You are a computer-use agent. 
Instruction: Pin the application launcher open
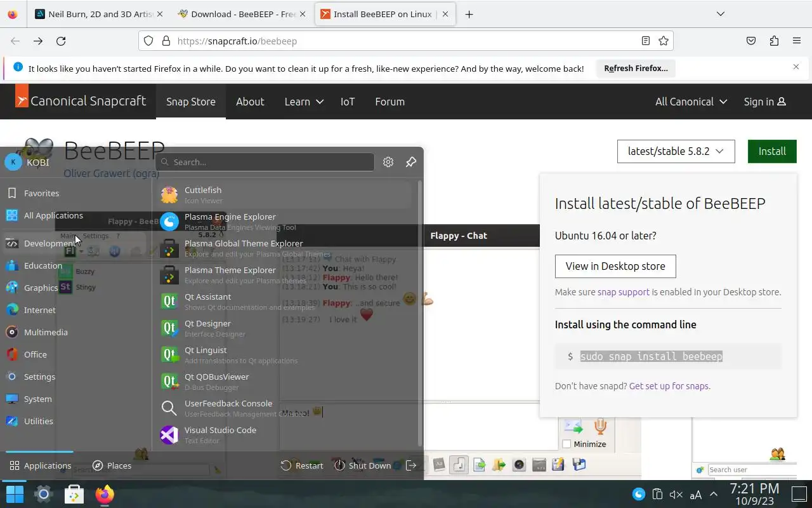tap(411, 162)
